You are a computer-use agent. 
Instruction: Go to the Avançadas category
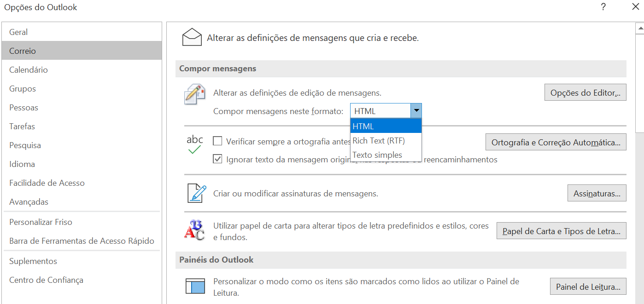pyautogui.click(x=82, y=201)
